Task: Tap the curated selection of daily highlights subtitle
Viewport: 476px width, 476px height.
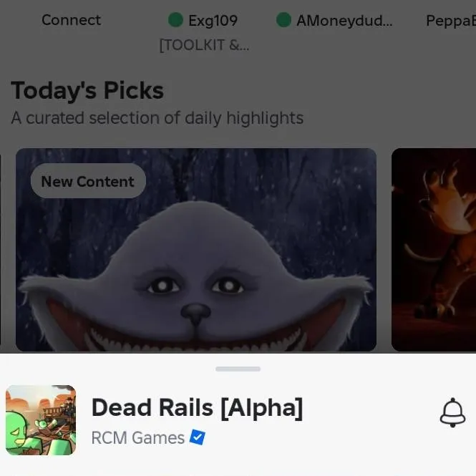Action: (x=157, y=118)
